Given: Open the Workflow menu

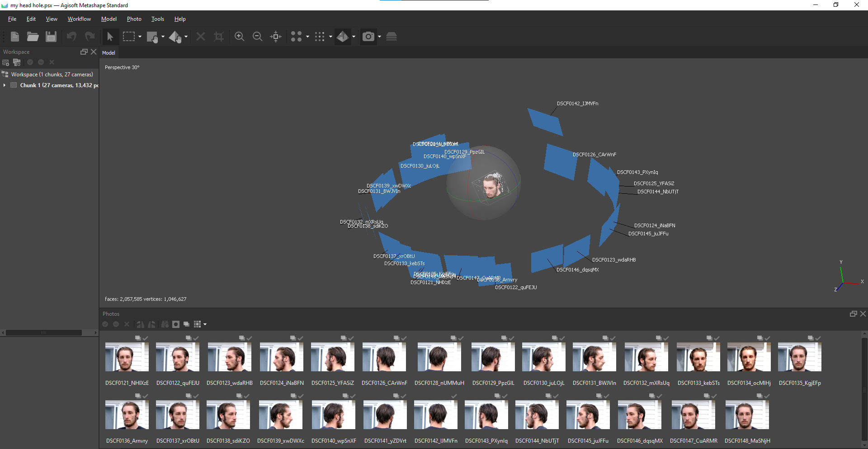Looking at the screenshot, I should point(79,19).
